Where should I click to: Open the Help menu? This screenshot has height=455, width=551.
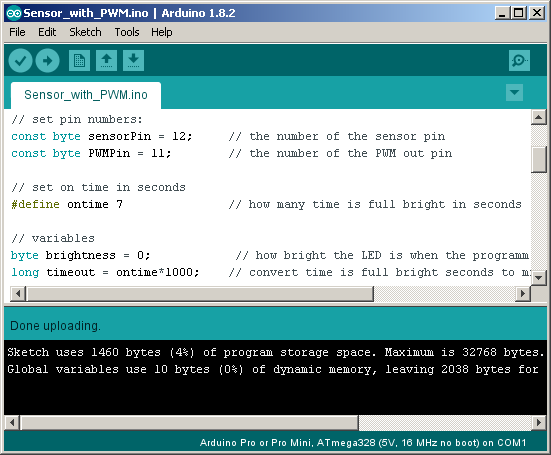[162, 32]
